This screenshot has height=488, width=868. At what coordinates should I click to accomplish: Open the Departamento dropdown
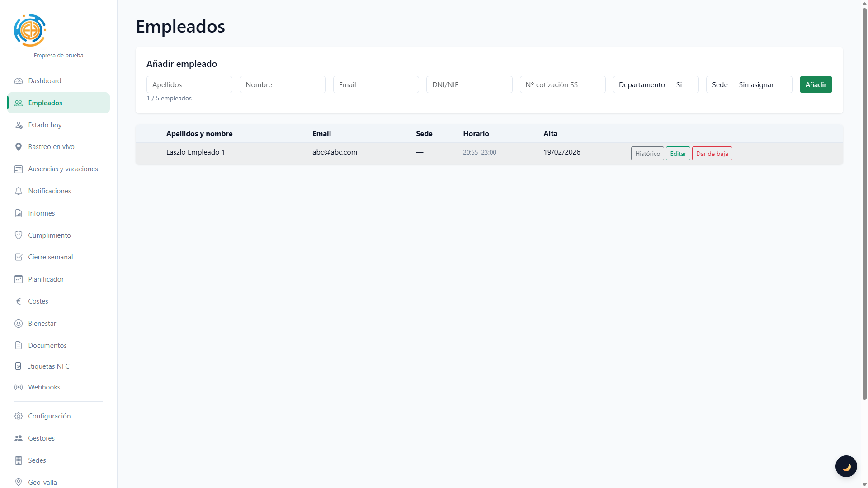point(656,84)
